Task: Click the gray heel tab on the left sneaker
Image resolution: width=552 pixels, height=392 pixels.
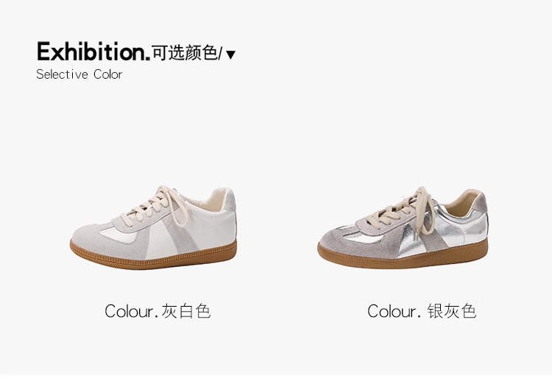Action: point(230,201)
